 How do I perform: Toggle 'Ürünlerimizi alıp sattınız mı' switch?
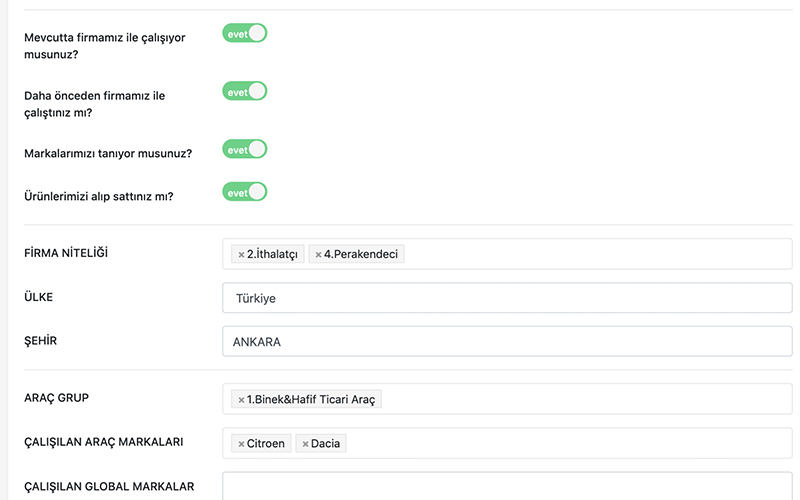pos(245,192)
